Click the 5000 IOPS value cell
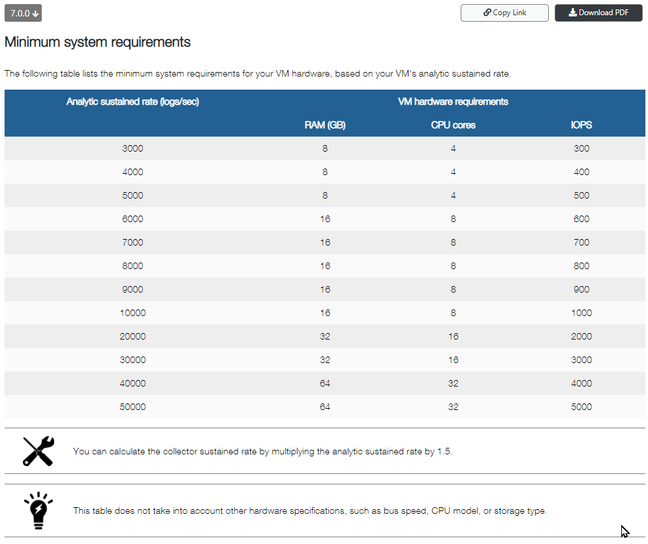The width and height of the screenshot is (648, 544). (x=581, y=407)
